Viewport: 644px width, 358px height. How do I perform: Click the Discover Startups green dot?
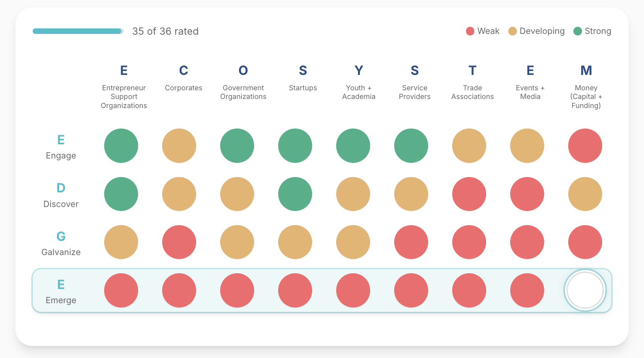(295, 194)
